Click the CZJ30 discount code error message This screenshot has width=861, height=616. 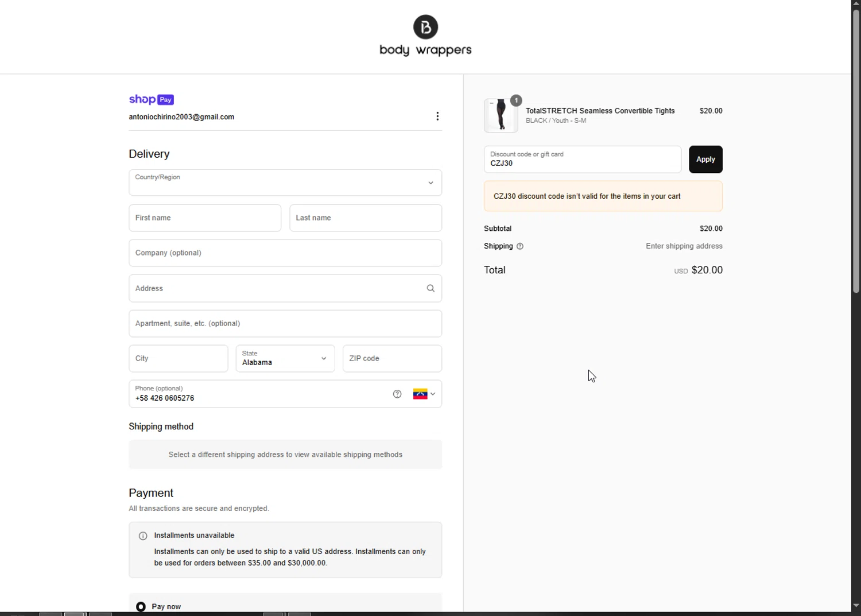click(603, 196)
